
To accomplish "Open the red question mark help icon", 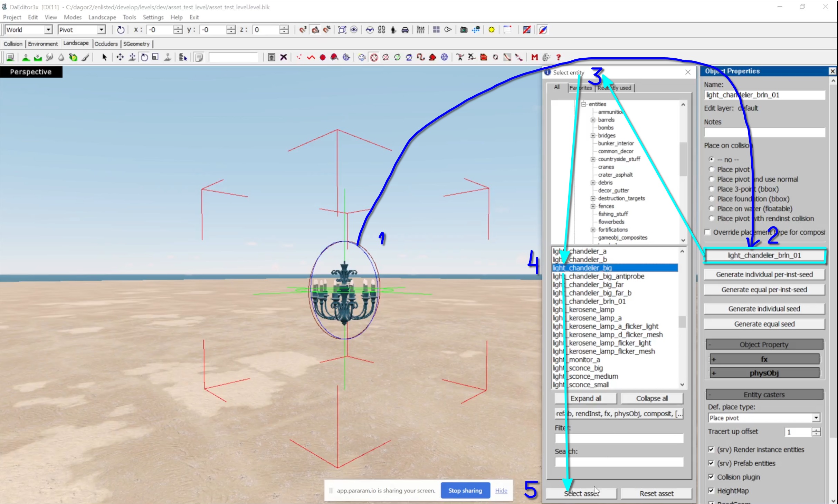I will (x=558, y=57).
